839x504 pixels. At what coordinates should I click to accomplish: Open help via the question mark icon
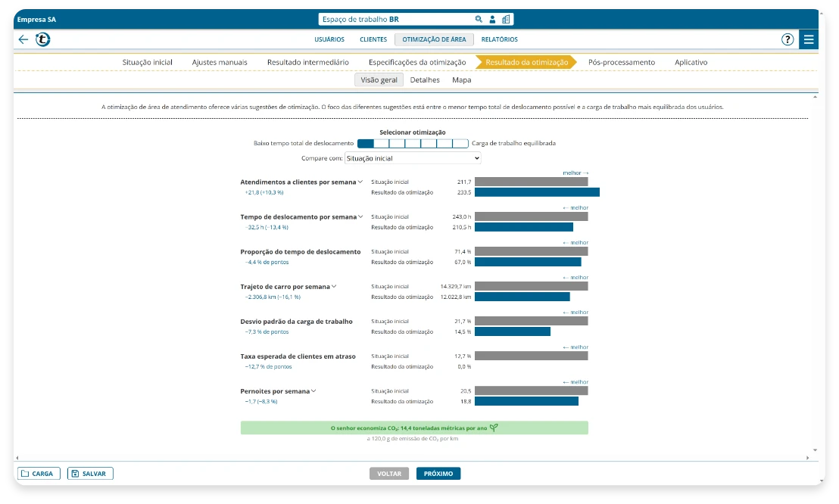pos(787,39)
